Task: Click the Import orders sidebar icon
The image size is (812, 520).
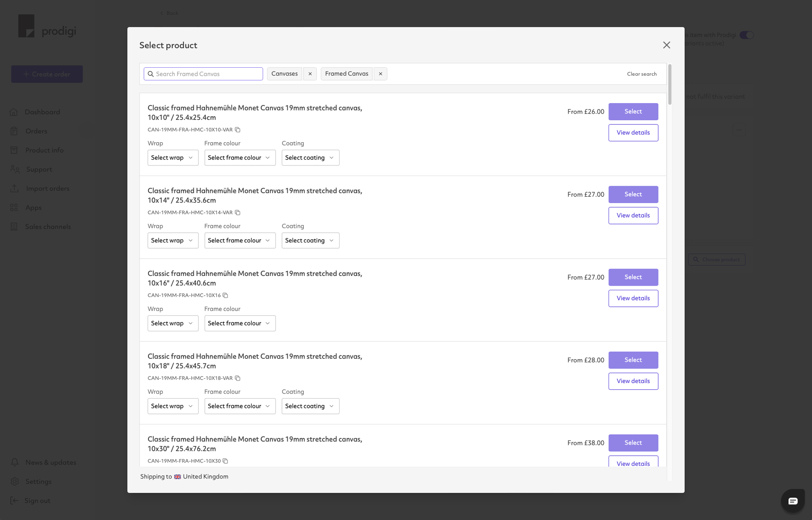Action: point(14,188)
